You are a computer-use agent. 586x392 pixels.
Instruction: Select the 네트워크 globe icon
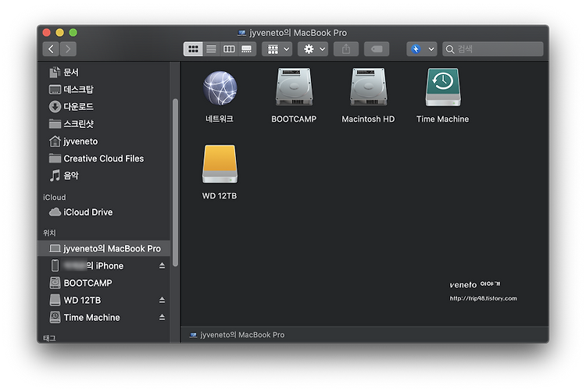pos(220,88)
